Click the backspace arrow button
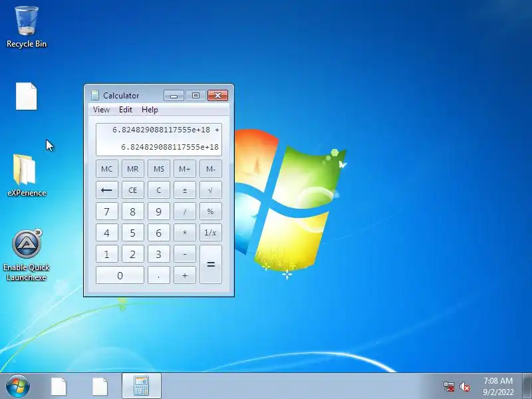 107,190
